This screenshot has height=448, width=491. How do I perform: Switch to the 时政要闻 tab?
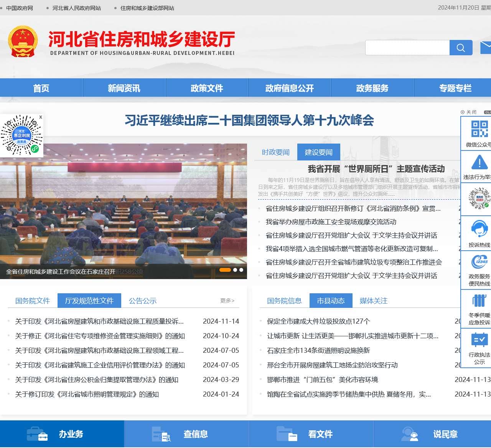pos(275,152)
